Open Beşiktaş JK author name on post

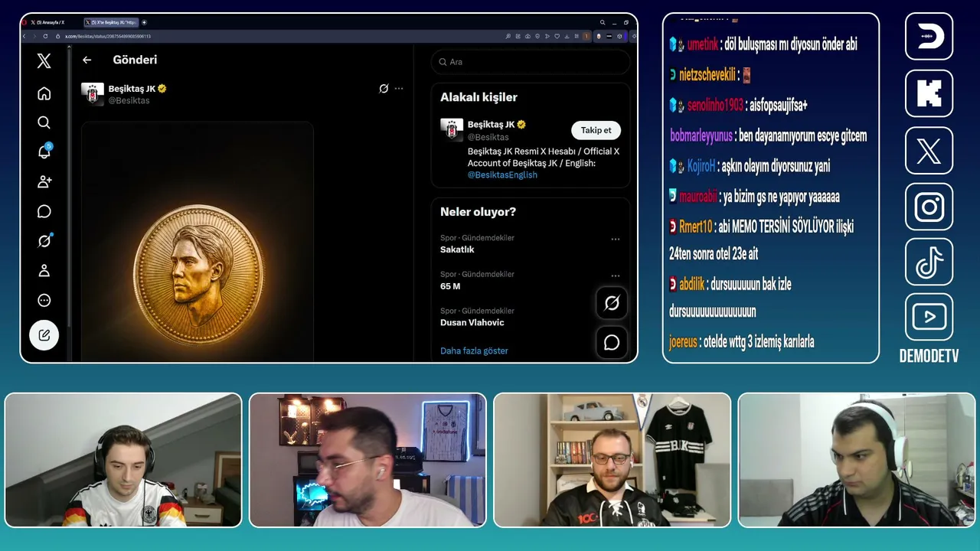(x=132, y=89)
